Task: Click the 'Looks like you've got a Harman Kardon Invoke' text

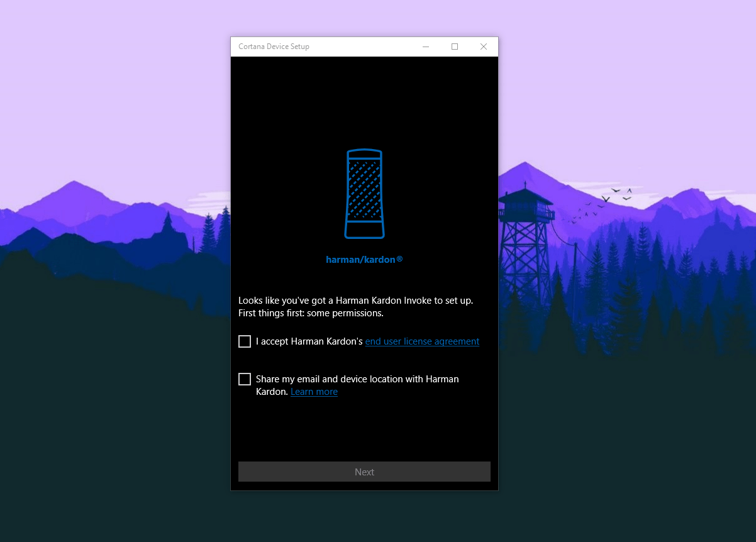Action: point(355,301)
